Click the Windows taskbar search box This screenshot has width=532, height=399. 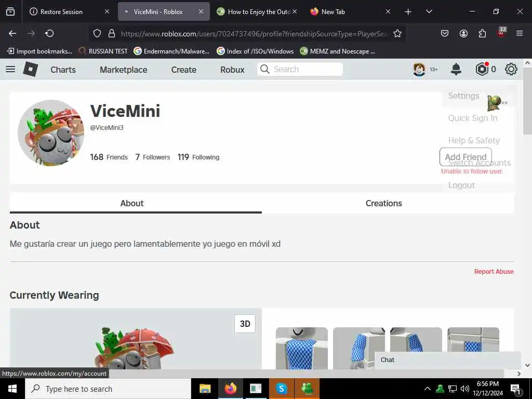(x=108, y=389)
